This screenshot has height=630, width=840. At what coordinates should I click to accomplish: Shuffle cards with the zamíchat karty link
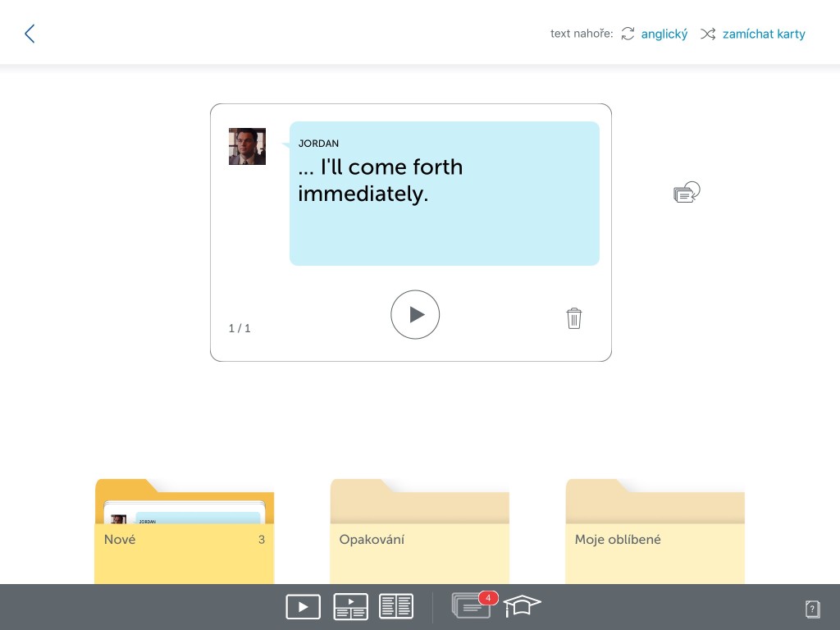(x=764, y=34)
